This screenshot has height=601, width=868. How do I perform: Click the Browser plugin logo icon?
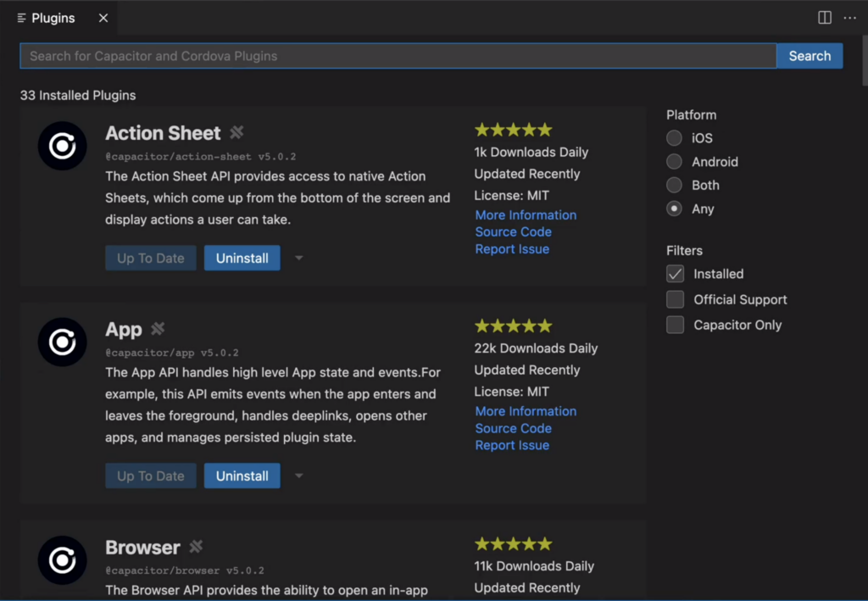(x=62, y=559)
